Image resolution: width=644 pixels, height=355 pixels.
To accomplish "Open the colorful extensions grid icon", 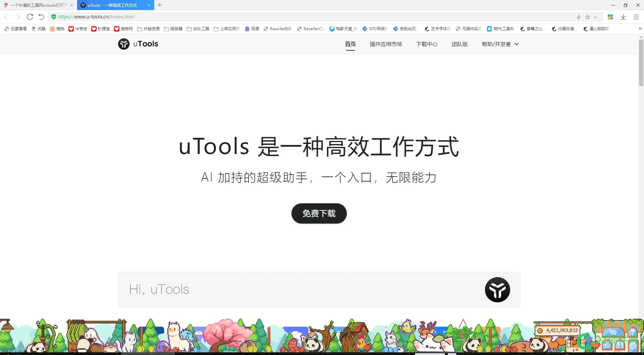I will (x=610, y=17).
